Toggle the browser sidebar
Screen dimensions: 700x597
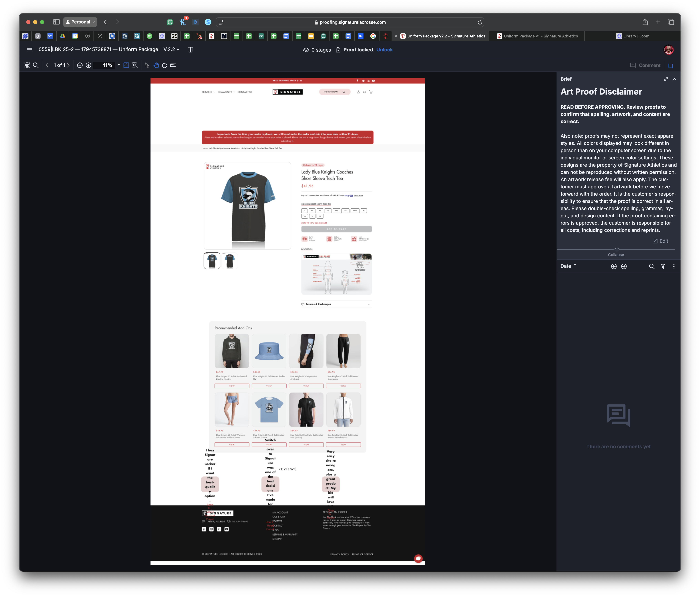tap(56, 22)
